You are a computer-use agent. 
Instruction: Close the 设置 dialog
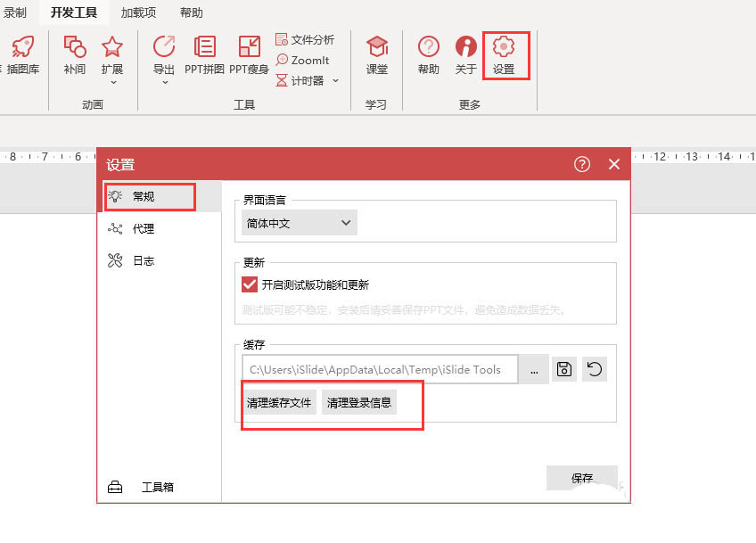(614, 164)
